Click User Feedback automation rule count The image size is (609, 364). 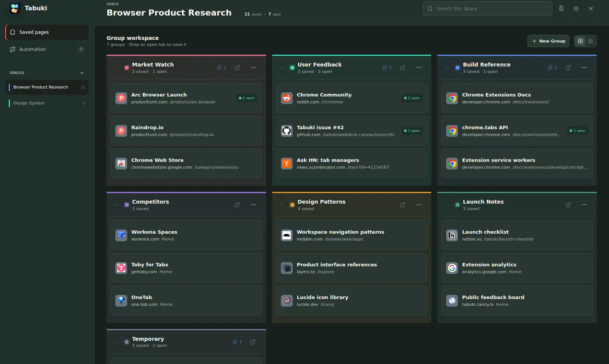tap(387, 68)
